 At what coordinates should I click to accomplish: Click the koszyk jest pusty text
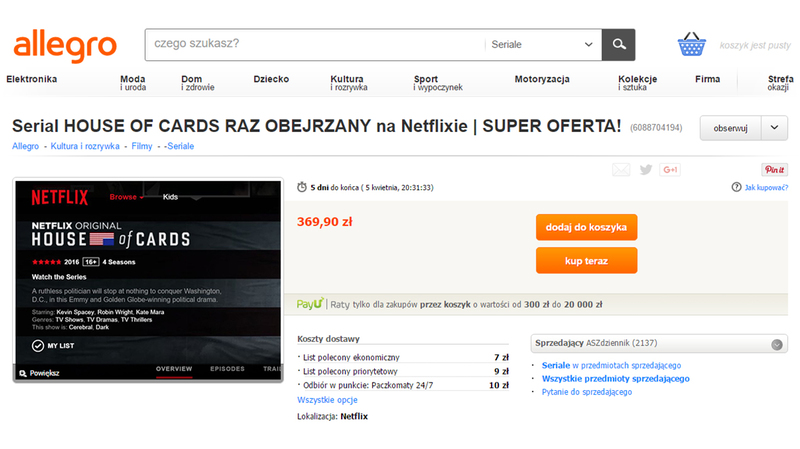click(x=755, y=45)
